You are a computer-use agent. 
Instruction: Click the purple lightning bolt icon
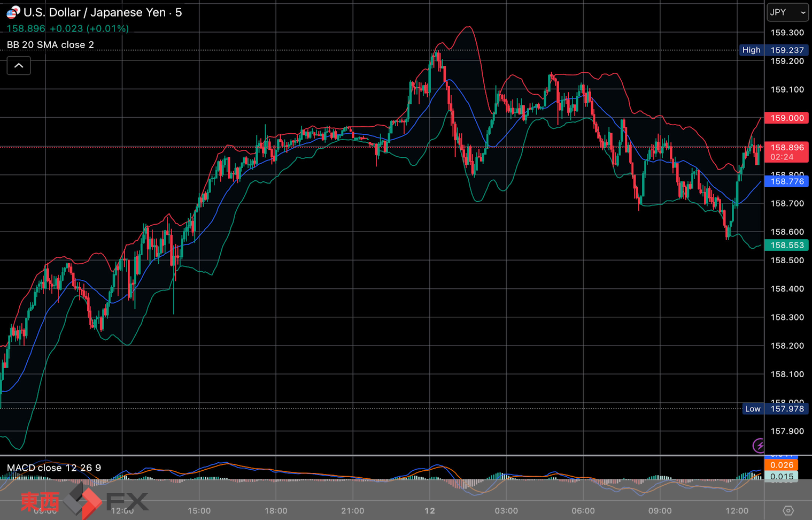[x=759, y=445]
